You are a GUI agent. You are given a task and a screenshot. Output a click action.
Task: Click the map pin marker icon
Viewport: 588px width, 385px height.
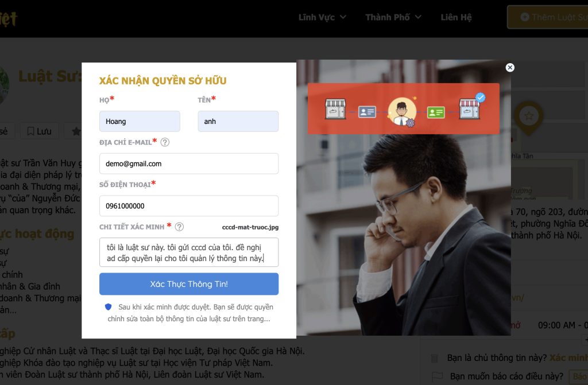coord(528,116)
